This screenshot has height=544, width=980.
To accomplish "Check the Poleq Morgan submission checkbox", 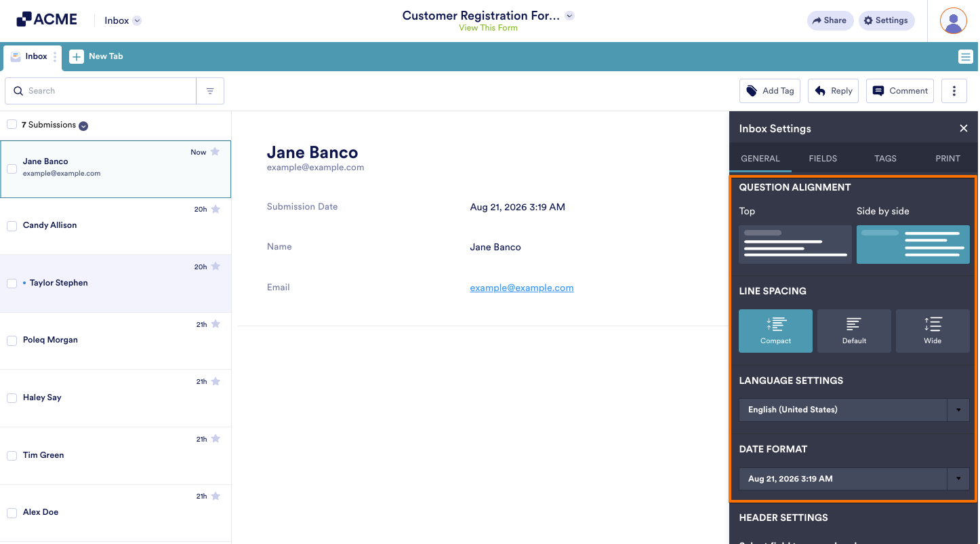I will point(12,341).
